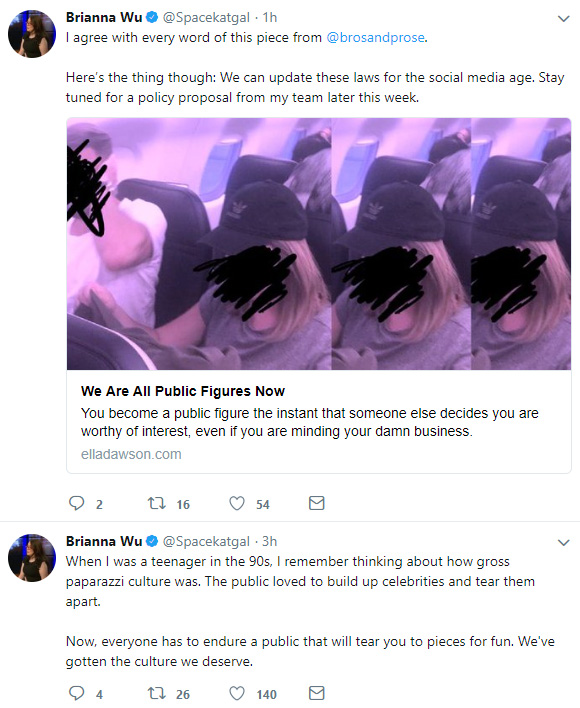
Task: Open the elladawson.com article link
Action: pos(131,454)
